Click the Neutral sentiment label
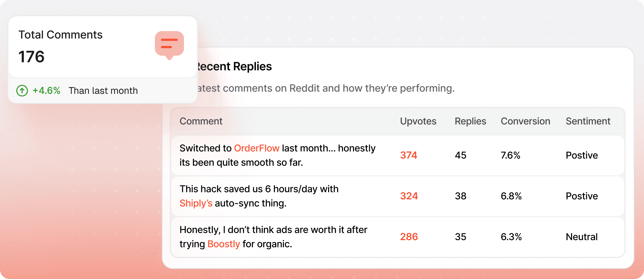Image resolution: width=644 pixels, height=279 pixels. (x=581, y=237)
